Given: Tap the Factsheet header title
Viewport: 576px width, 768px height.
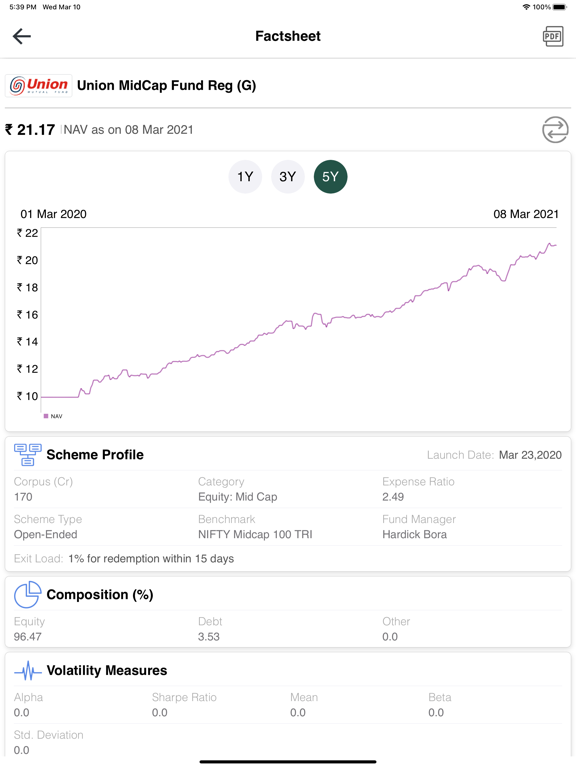Looking at the screenshot, I should coord(288,36).
